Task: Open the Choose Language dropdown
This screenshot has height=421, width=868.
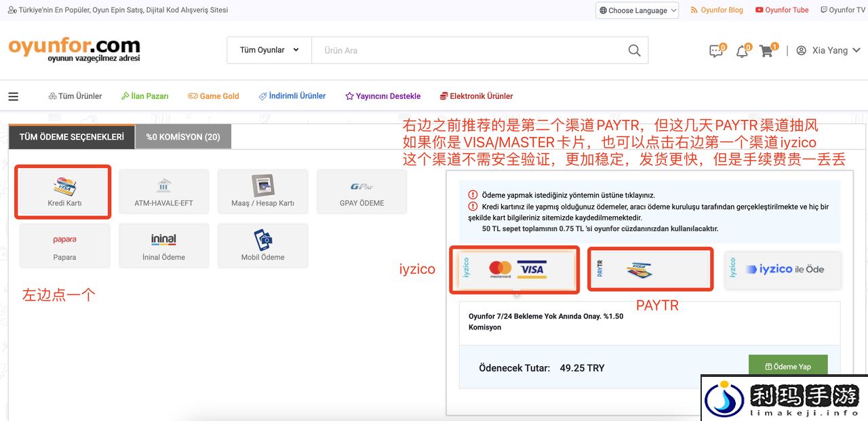Action: tap(637, 10)
